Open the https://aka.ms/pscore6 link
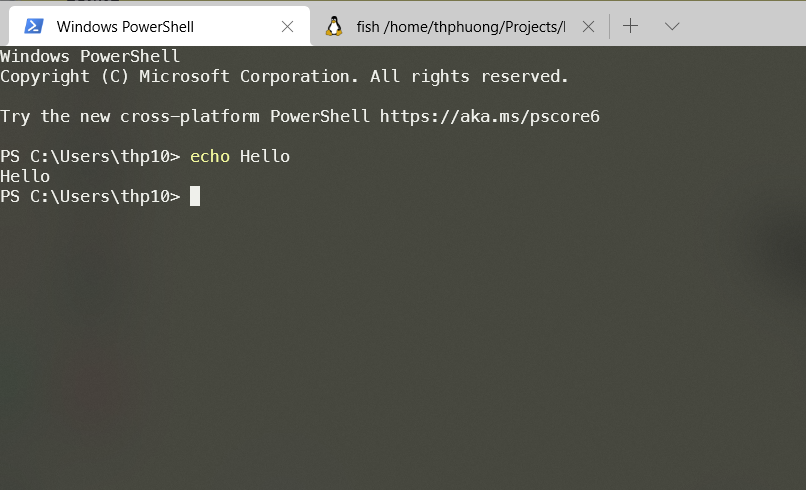The image size is (806, 490). (489, 116)
